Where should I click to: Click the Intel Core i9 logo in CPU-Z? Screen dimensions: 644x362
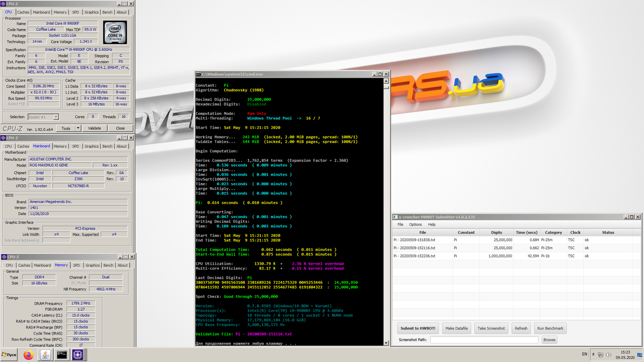[115, 33]
